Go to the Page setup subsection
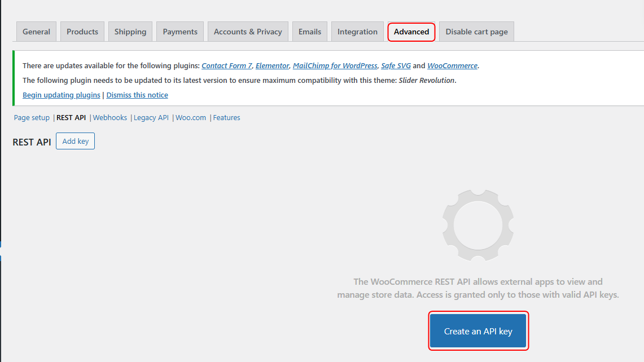 coord(32,117)
